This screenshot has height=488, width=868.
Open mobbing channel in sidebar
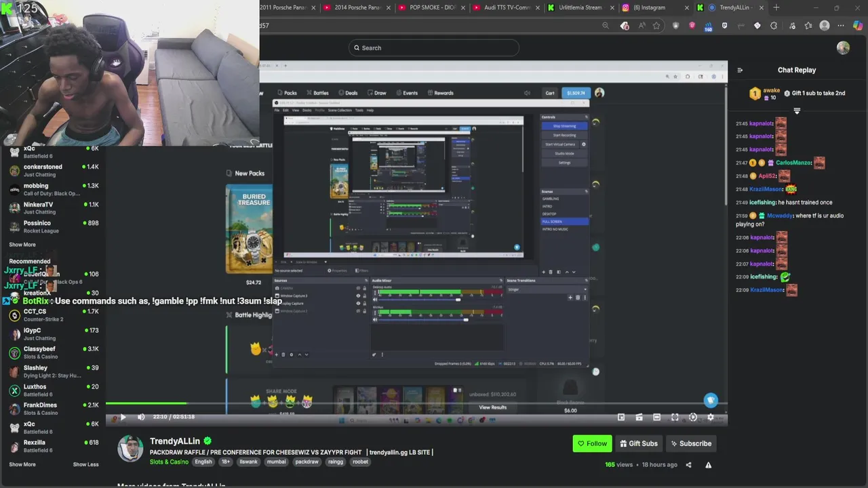point(54,189)
